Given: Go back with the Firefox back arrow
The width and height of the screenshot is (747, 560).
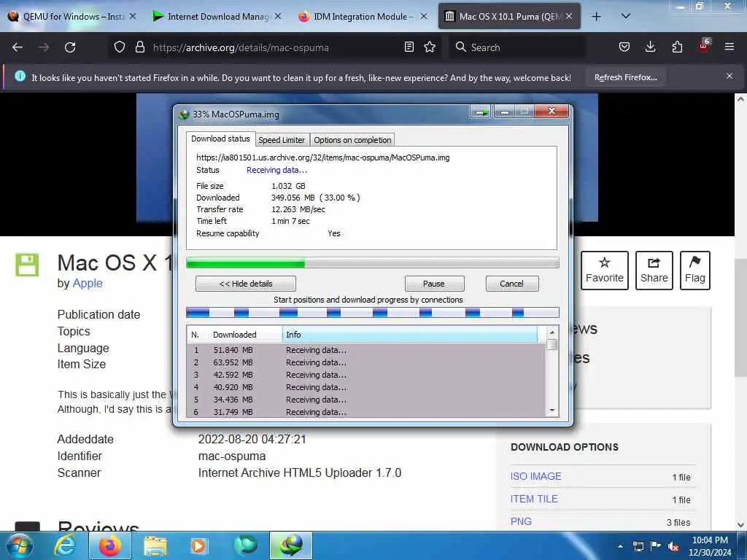Looking at the screenshot, I should pos(18,47).
